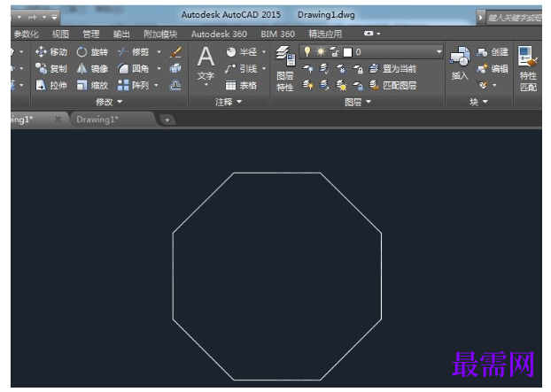This screenshot has height=392, width=551.
Task: Open the Text (文字) dropdown arrow
Action: 206,85
